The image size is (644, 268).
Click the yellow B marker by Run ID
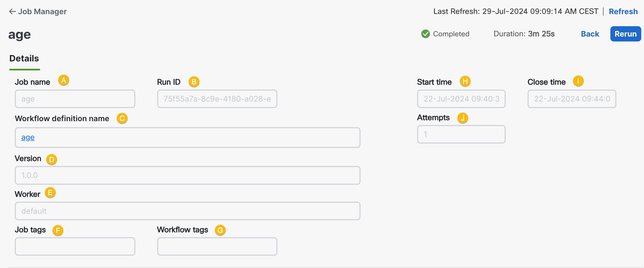tap(194, 82)
